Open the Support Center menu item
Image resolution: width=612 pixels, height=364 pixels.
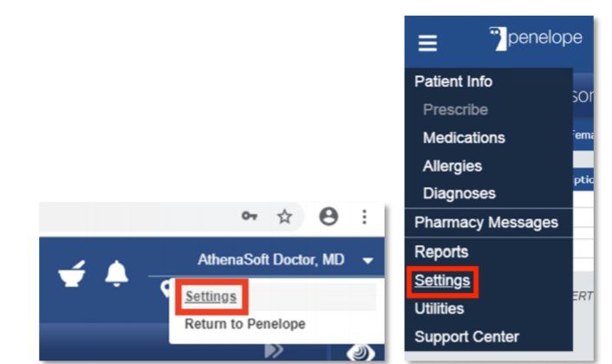coord(466,336)
